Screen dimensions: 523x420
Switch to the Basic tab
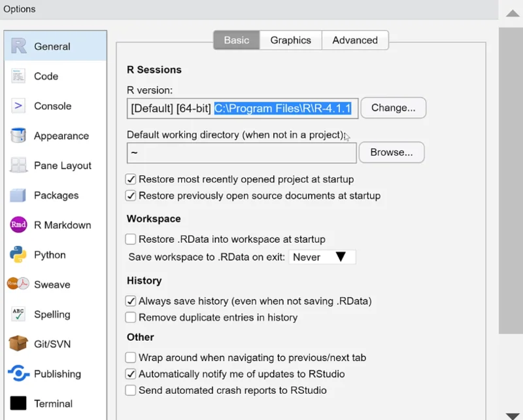(x=237, y=40)
